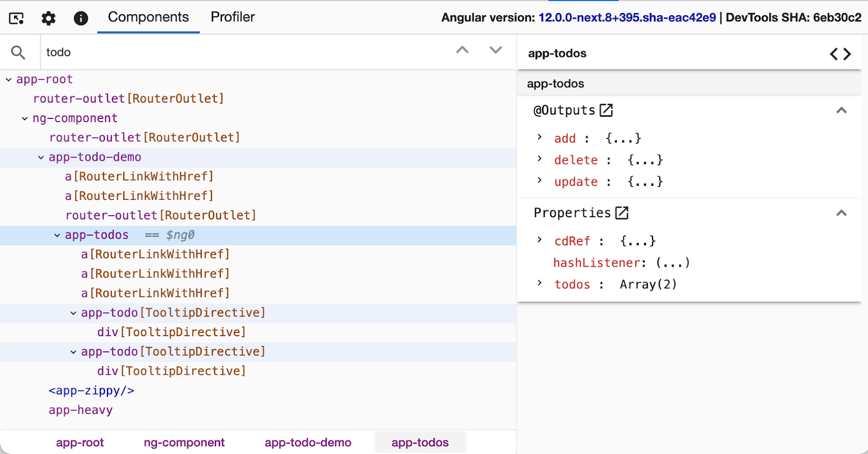Go to next search match arrow
Image resolution: width=868 pixels, height=454 pixels.
tap(495, 50)
